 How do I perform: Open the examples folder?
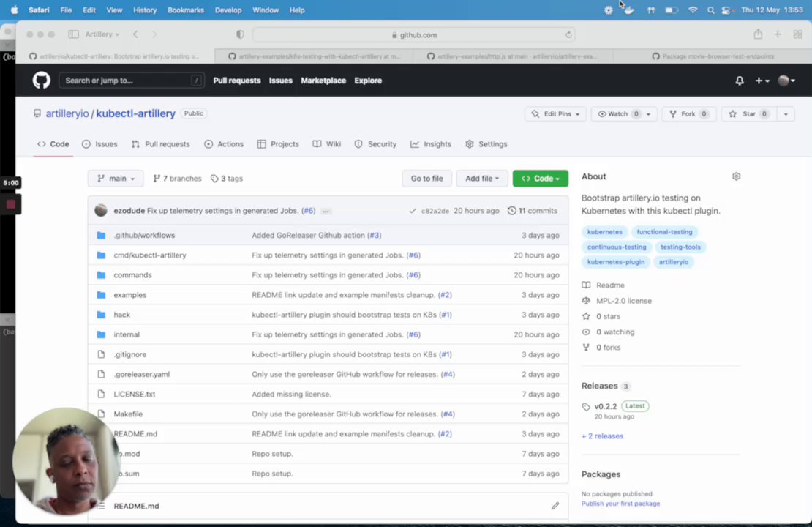point(130,295)
